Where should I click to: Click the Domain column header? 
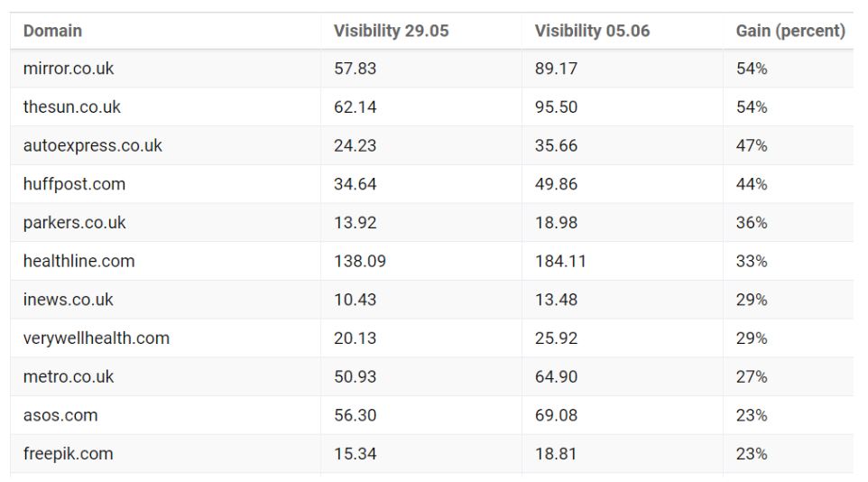(x=52, y=31)
